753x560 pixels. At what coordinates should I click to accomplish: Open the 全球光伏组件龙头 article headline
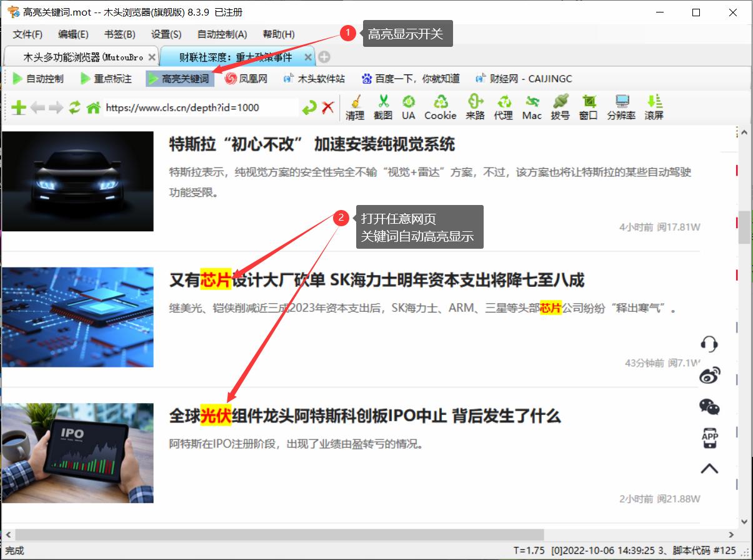365,416
